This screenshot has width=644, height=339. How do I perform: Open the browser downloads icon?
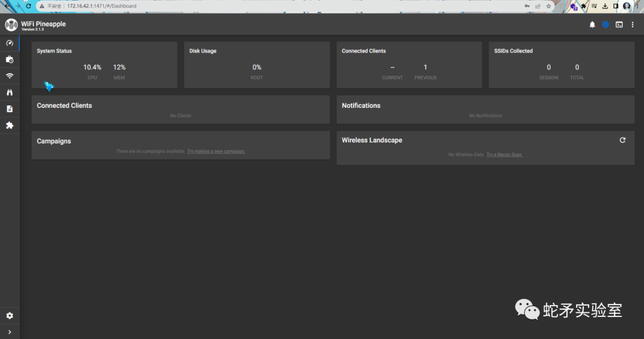[x=605, y=6]
